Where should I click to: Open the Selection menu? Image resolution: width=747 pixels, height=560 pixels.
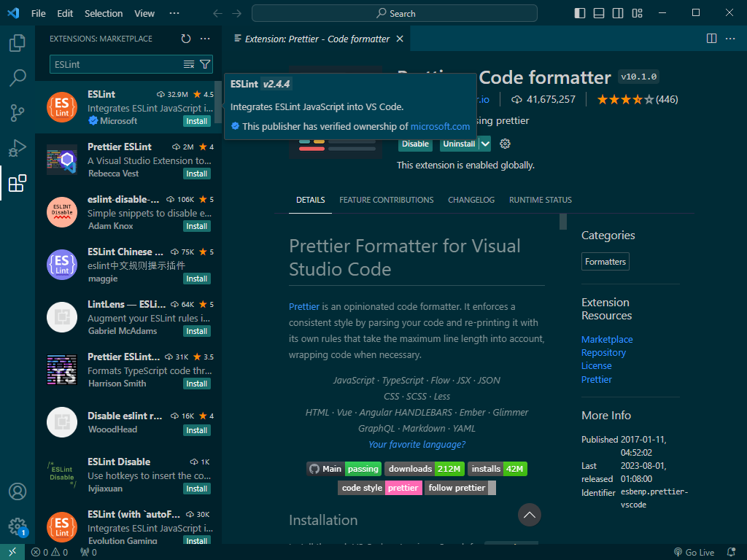(x=104, y=13)
